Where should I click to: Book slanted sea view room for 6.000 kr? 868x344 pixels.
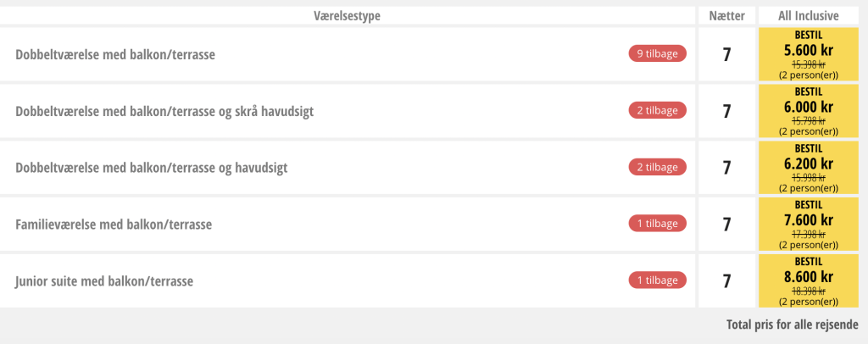point(809,110)
